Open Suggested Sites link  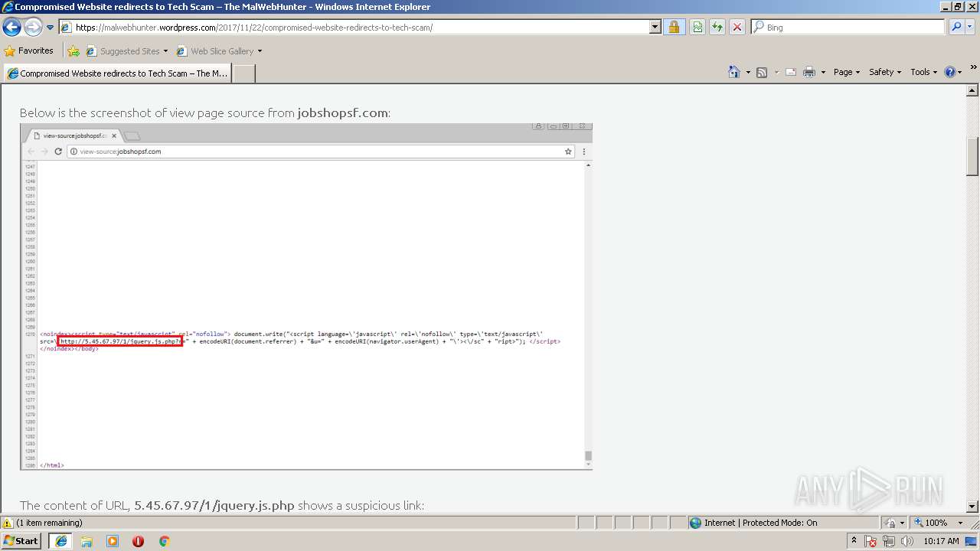[x=126, y=51]
